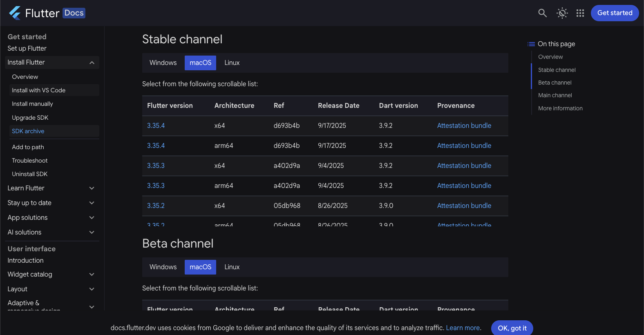Expand the Learn Flutter section
Viewport: 644px width, 335px height.
click(92, 188)
